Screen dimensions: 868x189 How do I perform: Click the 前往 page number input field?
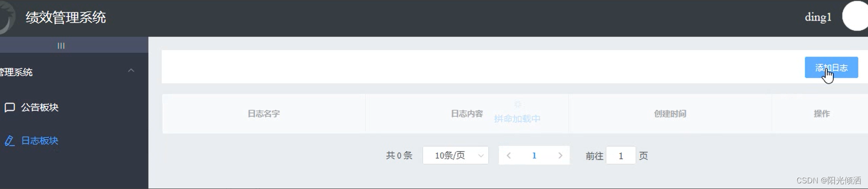pos(621,155)
